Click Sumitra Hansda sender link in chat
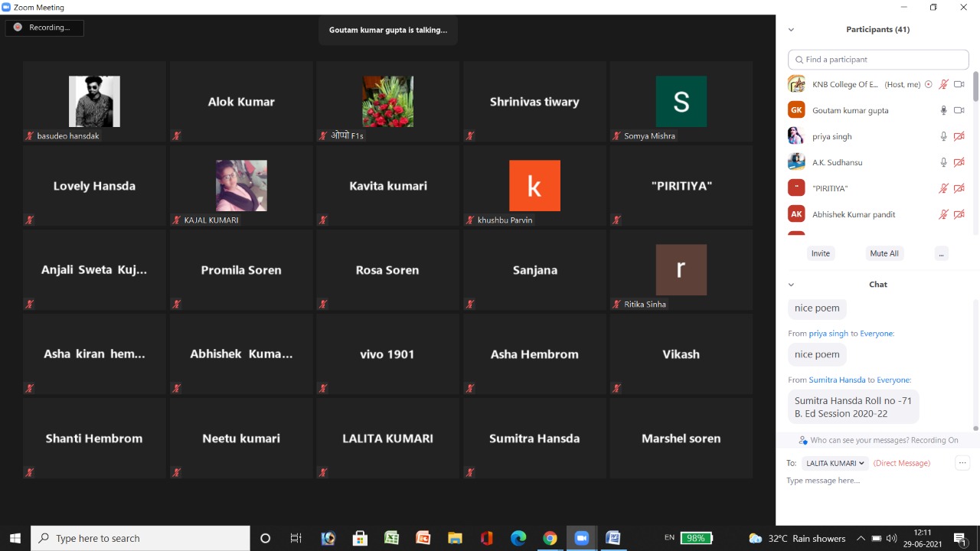This screenshot has width=980, height=551. pyautogui.click(x=837, y=380)
